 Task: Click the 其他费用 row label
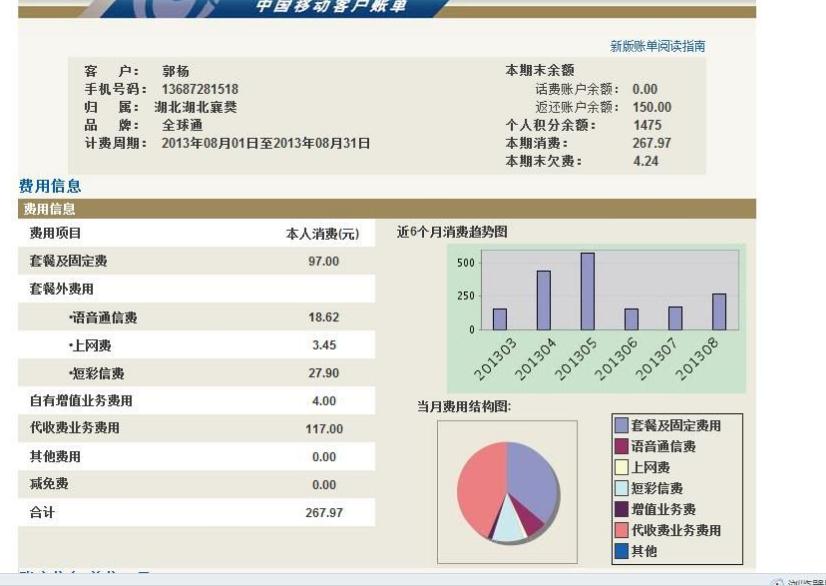[55, 456]
